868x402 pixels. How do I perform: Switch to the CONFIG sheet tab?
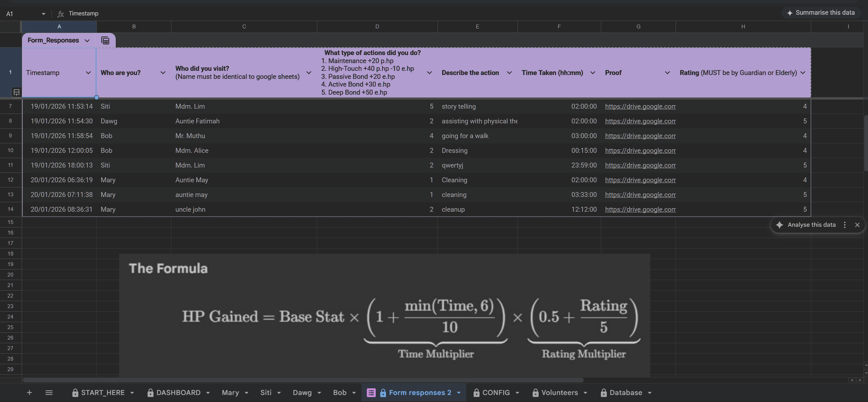(496, 393)
